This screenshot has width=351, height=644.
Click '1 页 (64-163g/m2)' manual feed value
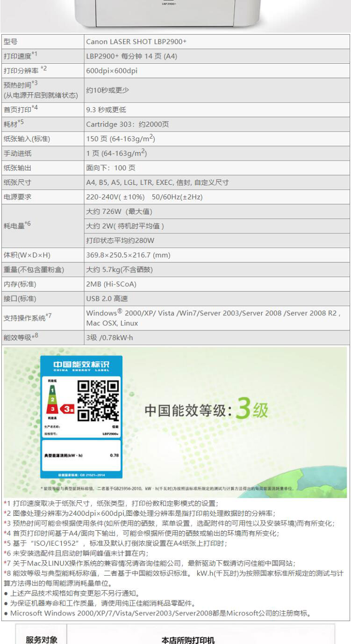click(116, 154)
